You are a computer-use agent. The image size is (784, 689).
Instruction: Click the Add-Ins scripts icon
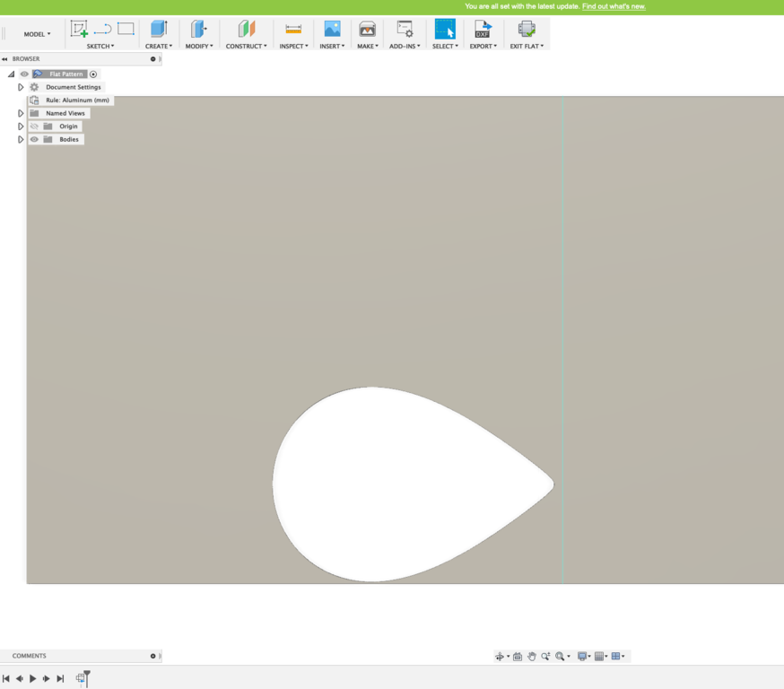click(405, 29)
